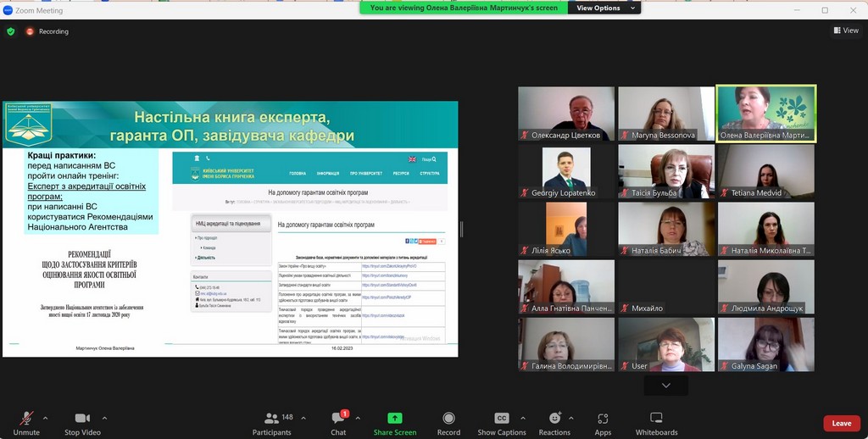Expand audio options arrow next to Unmute
This screenshot has height=439, width=868.
(x=45, y=418)
